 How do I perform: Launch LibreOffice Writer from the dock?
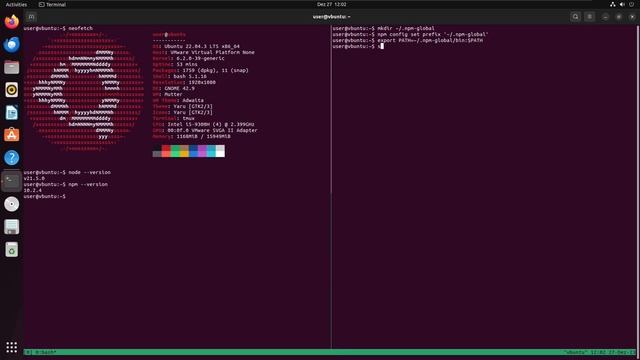(11, 112)
